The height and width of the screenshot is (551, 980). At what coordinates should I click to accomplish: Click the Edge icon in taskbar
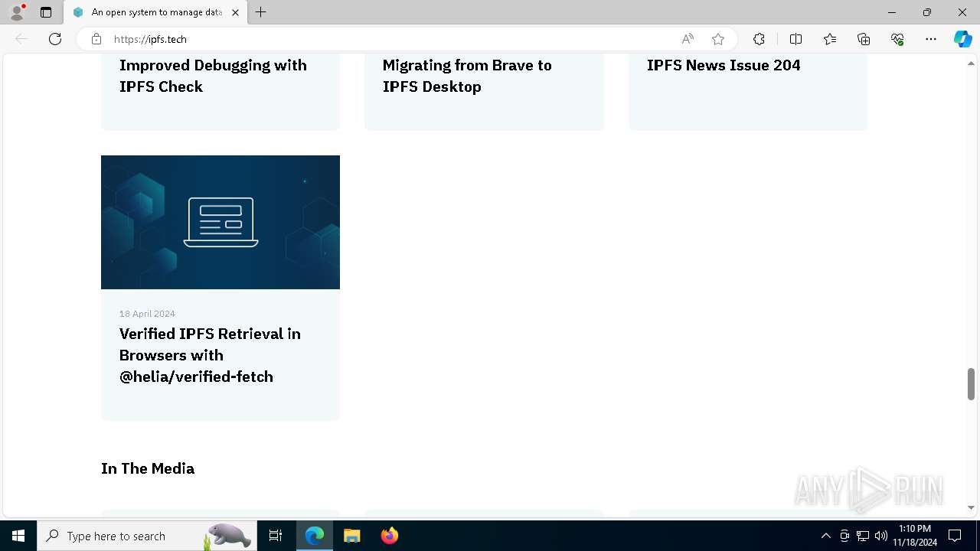(315, 536)
